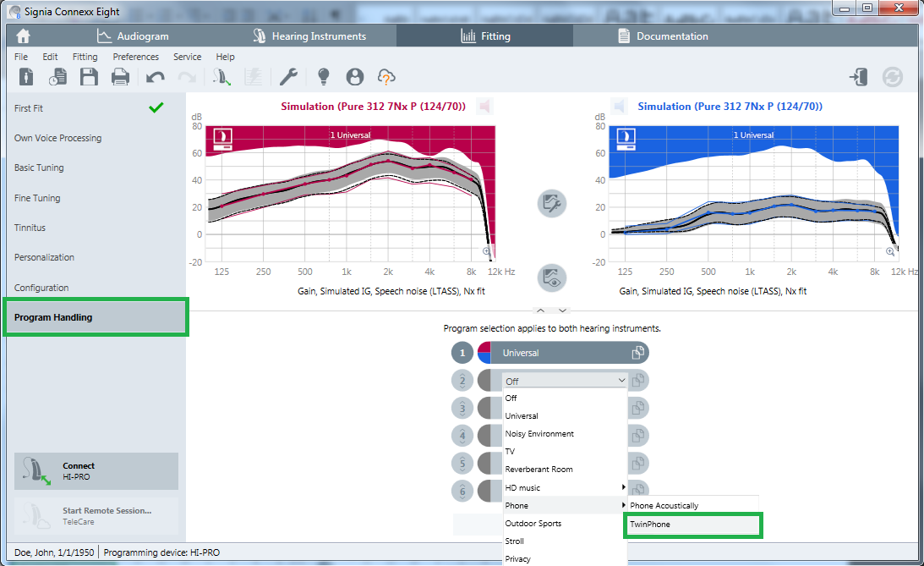
Task: Click the exit session door icon
Action: coord(859,77)
